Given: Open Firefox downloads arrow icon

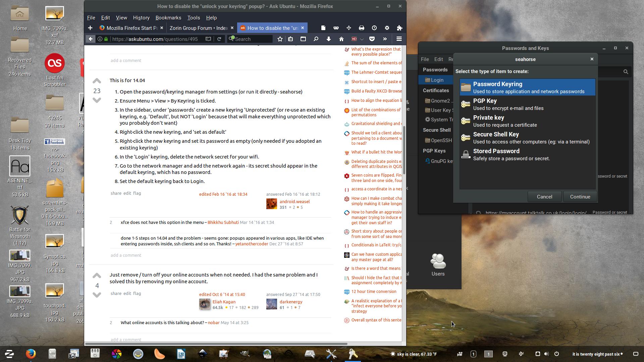Looking at the screenshot, I should tap(329, 39).
